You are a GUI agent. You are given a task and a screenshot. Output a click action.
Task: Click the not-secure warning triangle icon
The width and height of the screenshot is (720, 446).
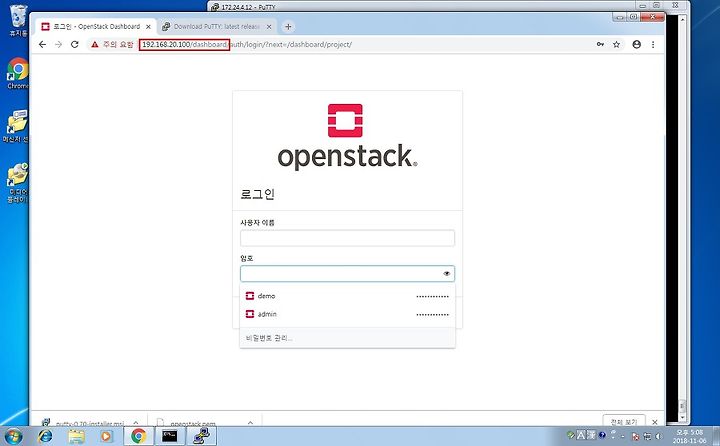(x=95, y=45)
